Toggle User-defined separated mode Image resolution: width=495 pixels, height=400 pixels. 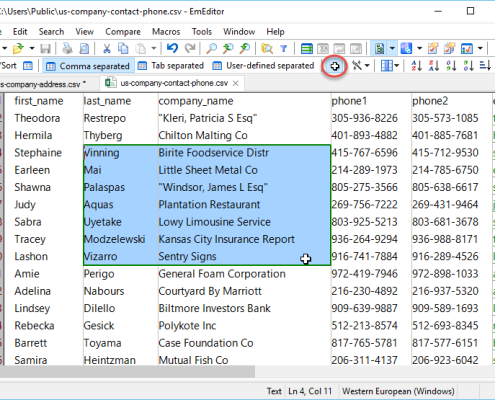pos(263,66)
